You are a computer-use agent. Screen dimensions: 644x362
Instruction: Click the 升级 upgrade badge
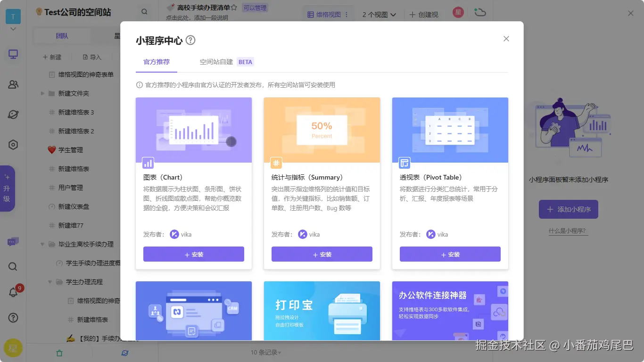[x=7, y=189]
